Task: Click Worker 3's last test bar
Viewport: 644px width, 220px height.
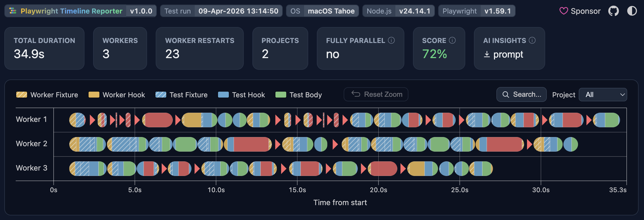Action: pos(481,169)
